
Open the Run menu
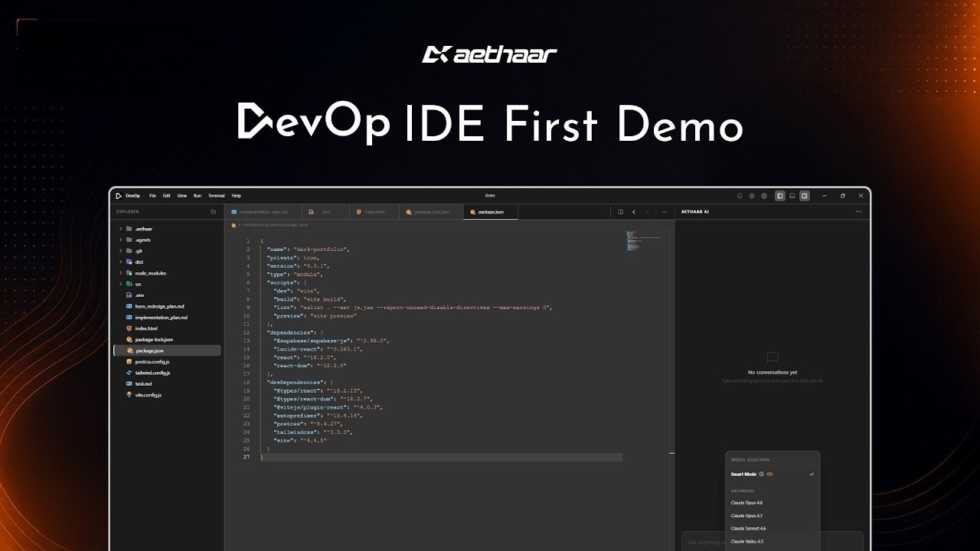198,196
